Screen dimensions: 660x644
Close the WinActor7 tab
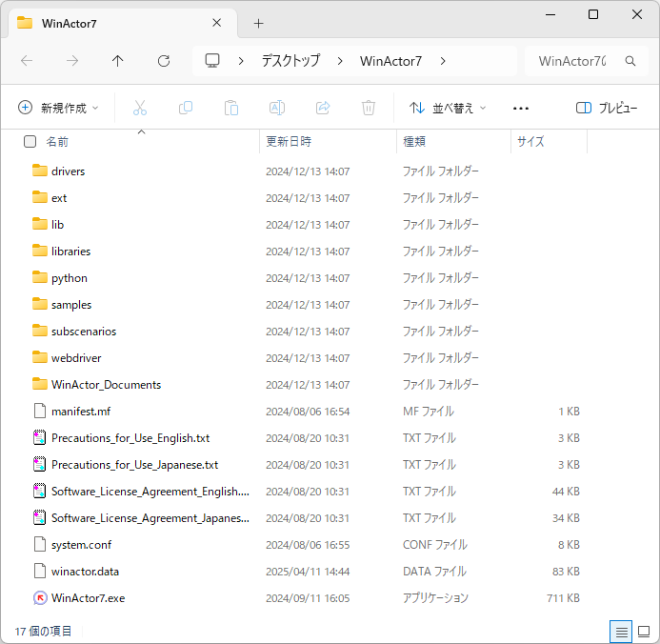click(x=217, y=23)
